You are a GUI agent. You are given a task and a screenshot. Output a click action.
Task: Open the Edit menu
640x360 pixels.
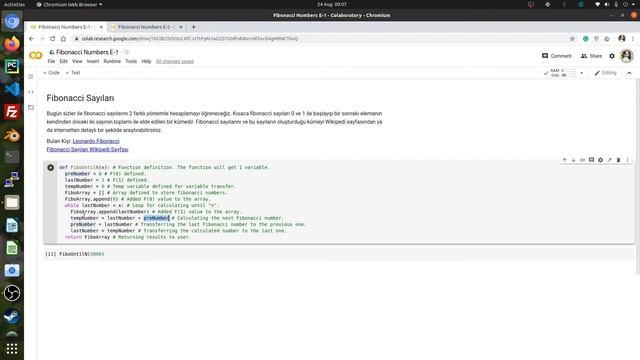coord(64,61)
